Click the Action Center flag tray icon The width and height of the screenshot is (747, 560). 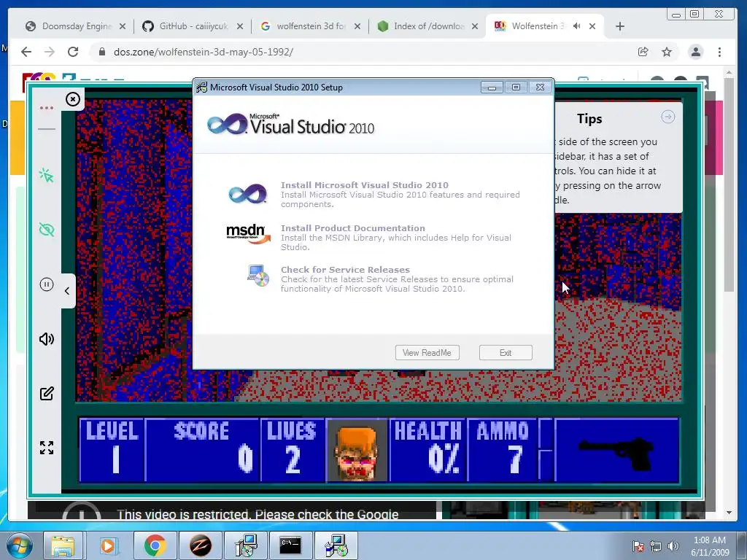[638, 546]
